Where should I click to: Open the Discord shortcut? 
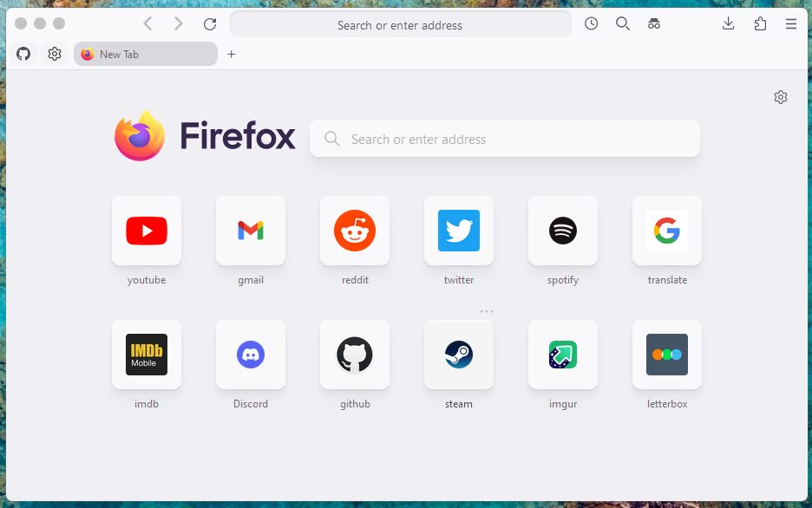(x=250, y=355)
